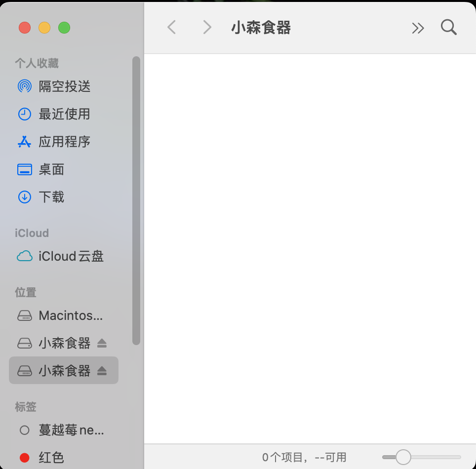Viewport: 476px width, 469px height.
Task: Click the highlighted 小森食器 sidebar entry
Action: [x=64, y=370]
